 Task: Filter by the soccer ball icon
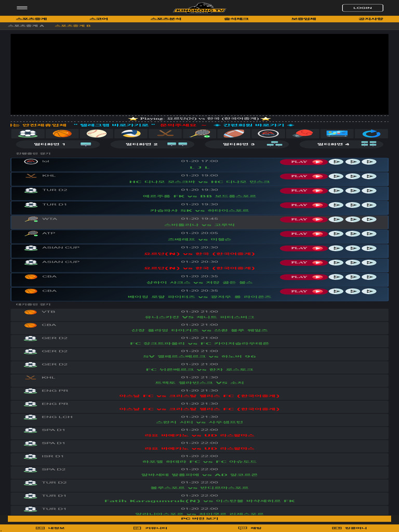(28, 134)
